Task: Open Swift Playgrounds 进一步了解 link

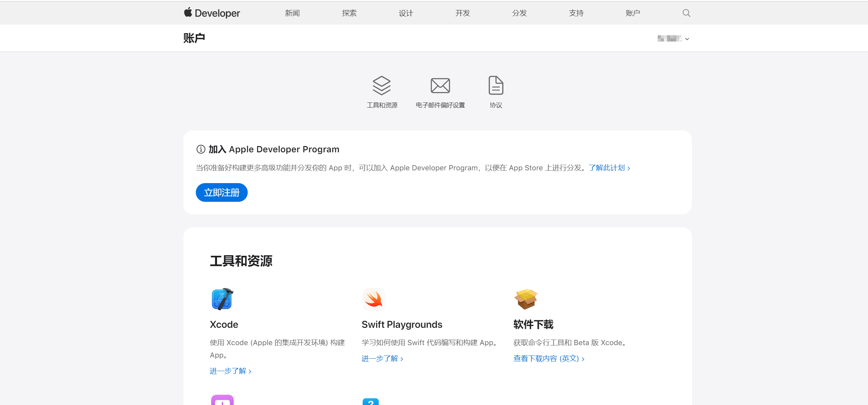Action: tap(382, 359)
